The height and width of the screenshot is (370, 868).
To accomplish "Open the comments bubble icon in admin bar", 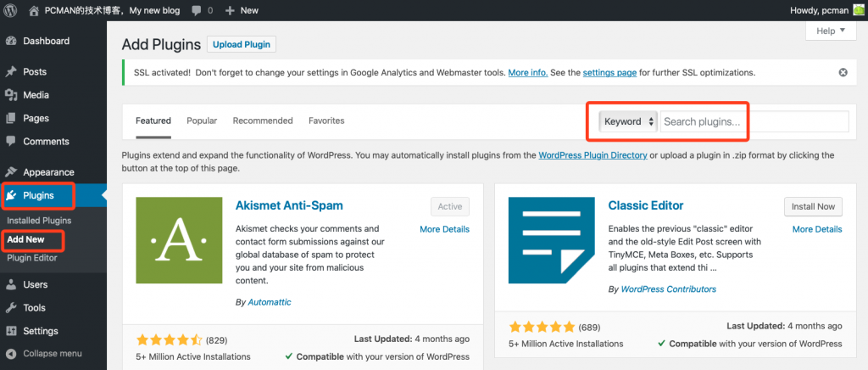I will click(196, 10).
